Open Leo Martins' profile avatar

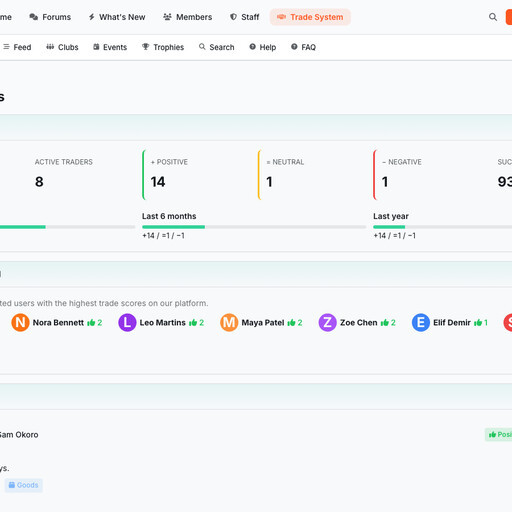click(x=127, y=322)
